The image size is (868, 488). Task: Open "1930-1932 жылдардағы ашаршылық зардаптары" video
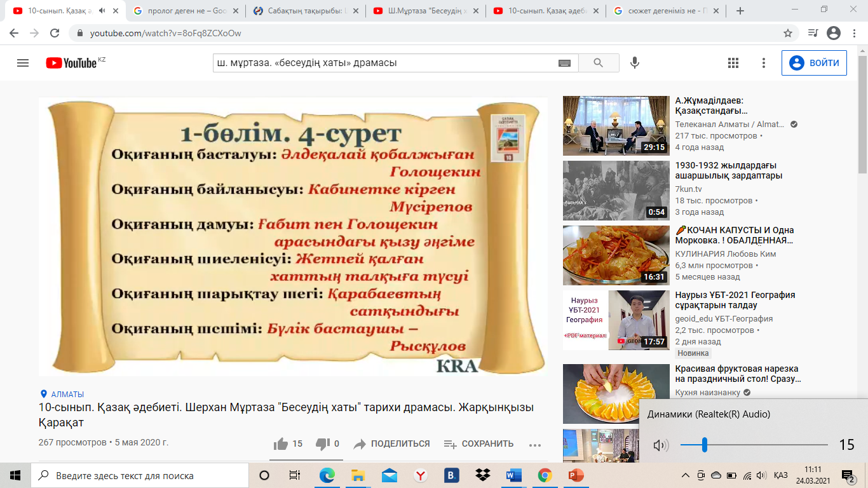(729, 170)
